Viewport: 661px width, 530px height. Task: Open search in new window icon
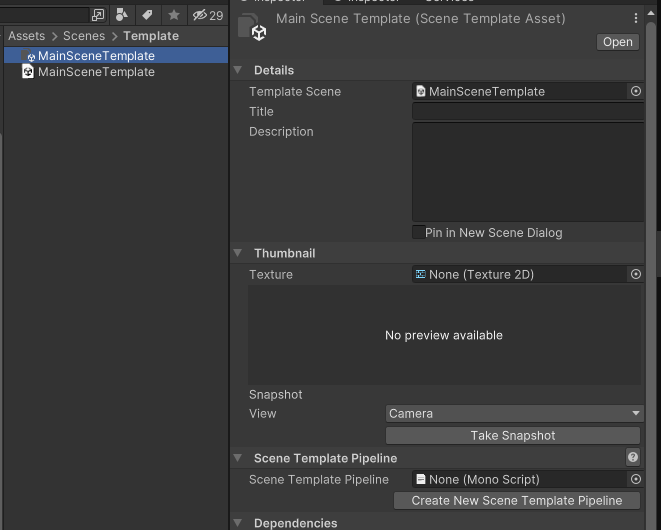(98, 16)
